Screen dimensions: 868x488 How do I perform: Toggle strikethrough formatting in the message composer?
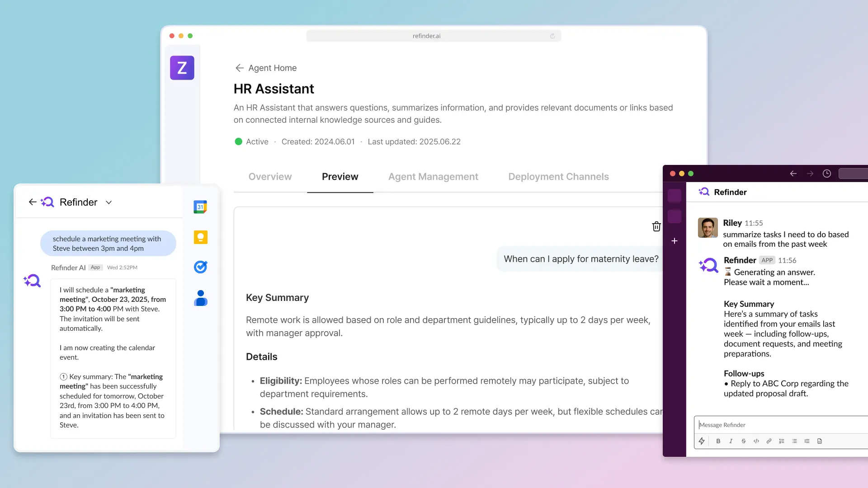point(743,441)
